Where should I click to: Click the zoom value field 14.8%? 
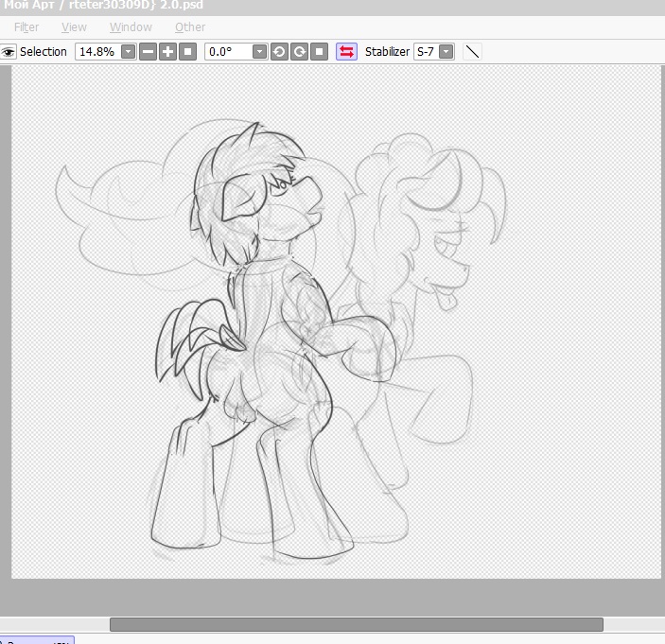click(x=98, y=52)
